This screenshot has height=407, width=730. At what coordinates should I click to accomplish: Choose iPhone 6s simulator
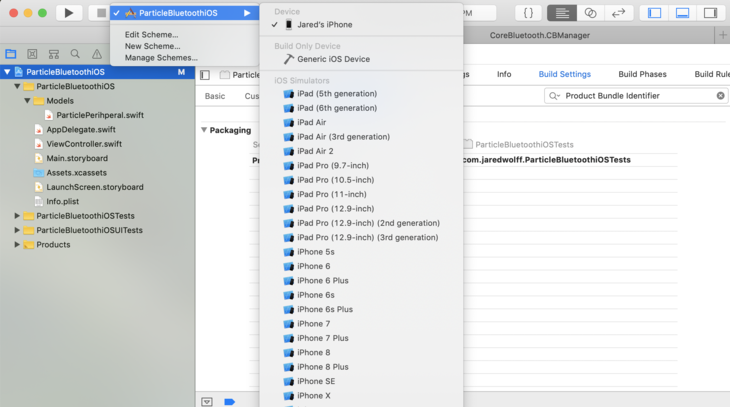pyautogui.click(x=361, y=295)
